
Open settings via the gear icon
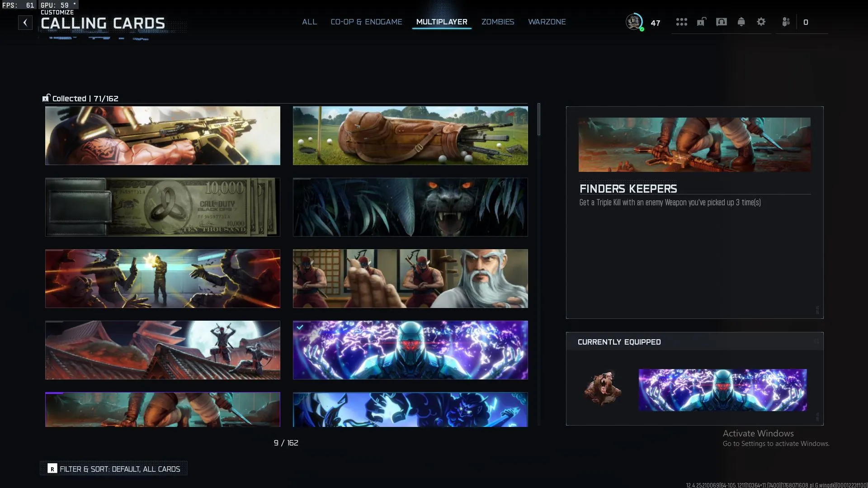[761, 22]
